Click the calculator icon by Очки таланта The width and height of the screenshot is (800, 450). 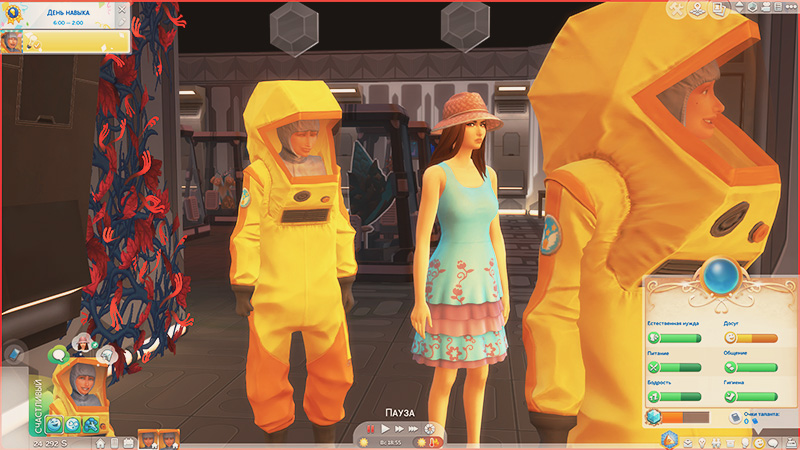point(735,417)
